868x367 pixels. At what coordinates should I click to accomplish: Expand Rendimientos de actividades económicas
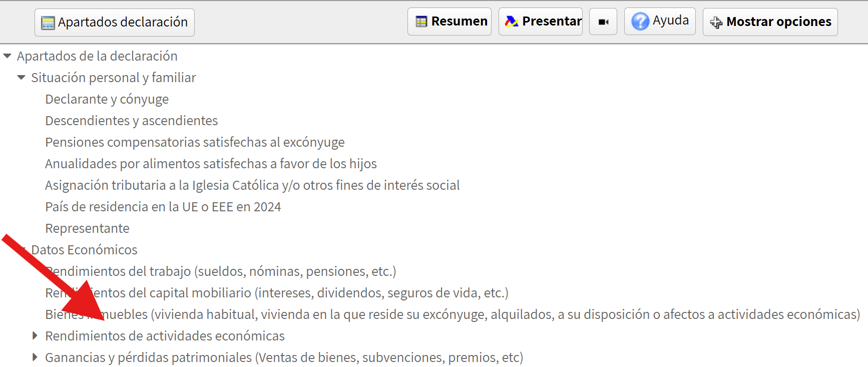click(x=35, y=336)
